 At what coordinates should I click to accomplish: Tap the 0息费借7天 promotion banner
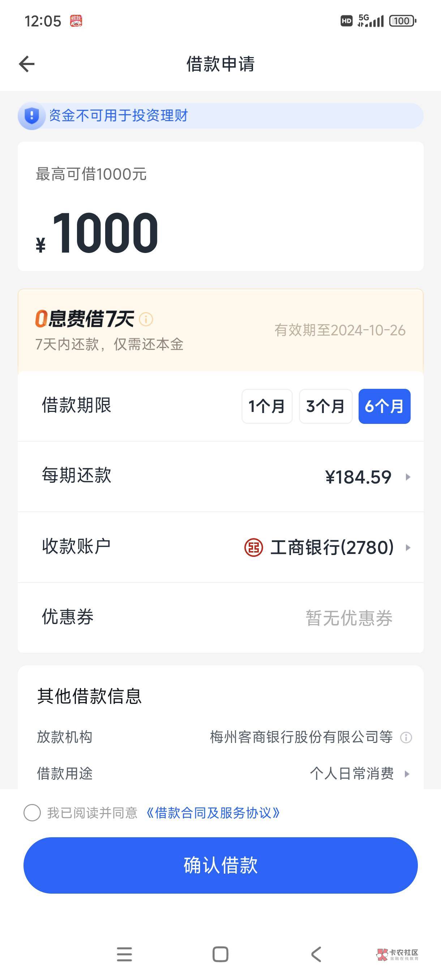(220, 330)
